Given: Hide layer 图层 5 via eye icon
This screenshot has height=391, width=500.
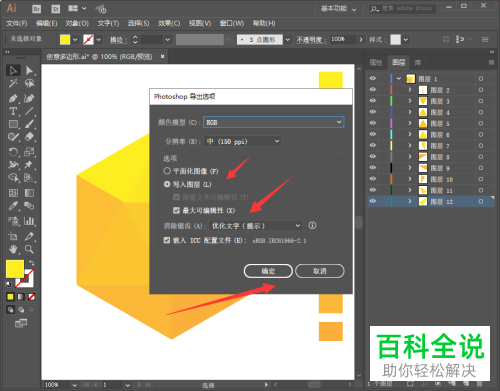Looking at the screenshot, I should click(x=373, y=123).
